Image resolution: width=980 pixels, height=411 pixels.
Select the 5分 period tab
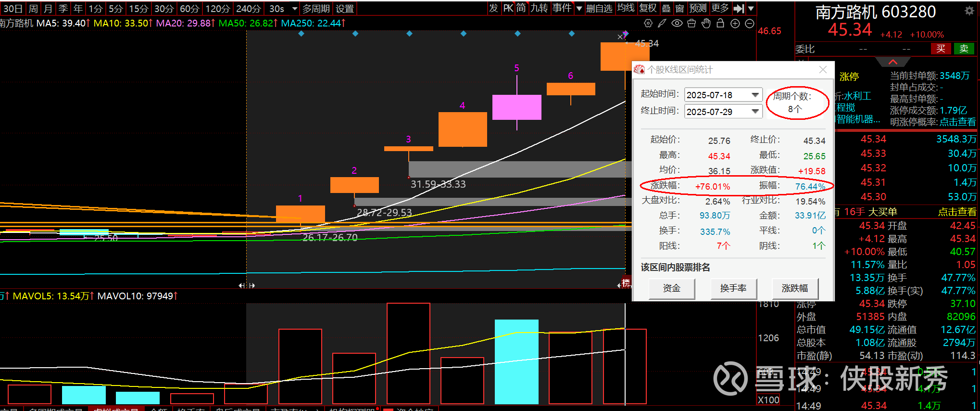point(116,9)
